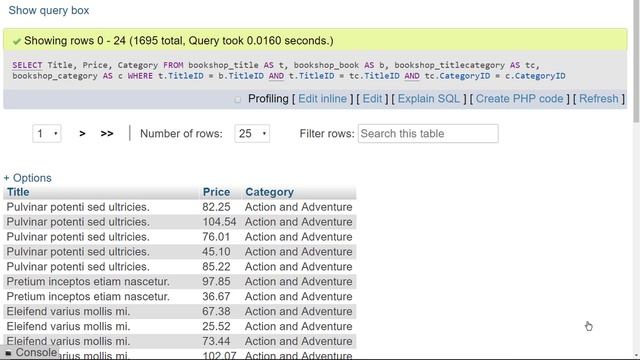The image size is (640, 360).
Task: Enable the Profiling checkbox
Action: point(238,100)
